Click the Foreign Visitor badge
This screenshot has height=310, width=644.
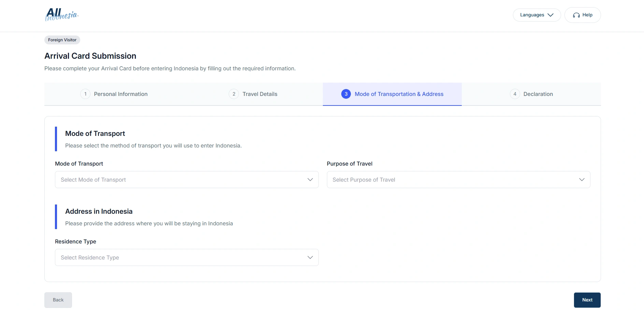pyautogui.click(x=62, y=40)
